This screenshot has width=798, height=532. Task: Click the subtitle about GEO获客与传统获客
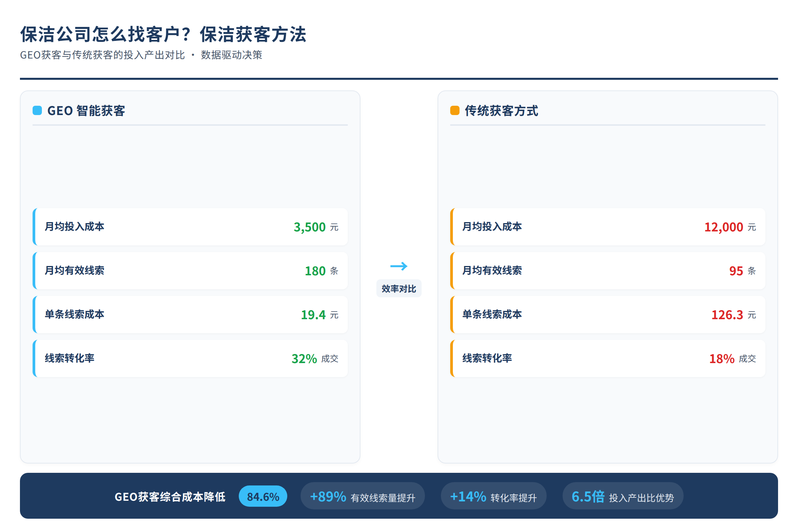[x=141, y=55]
